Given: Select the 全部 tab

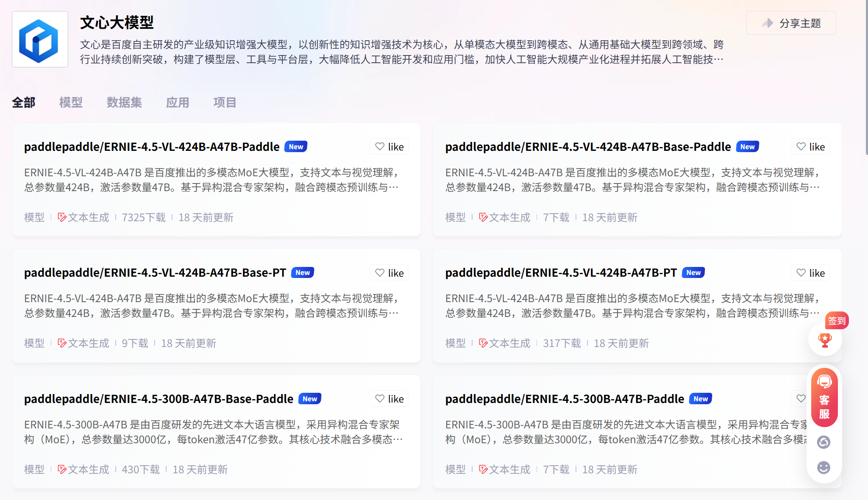Looking at the screenshot, I should click(x=24, y=103).
